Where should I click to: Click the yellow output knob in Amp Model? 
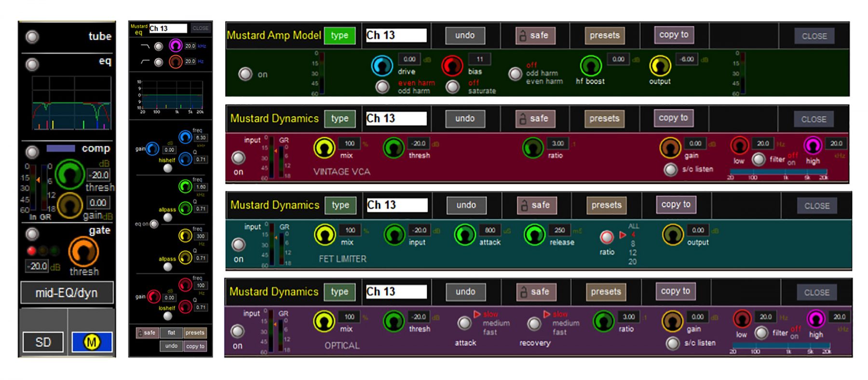660,66
